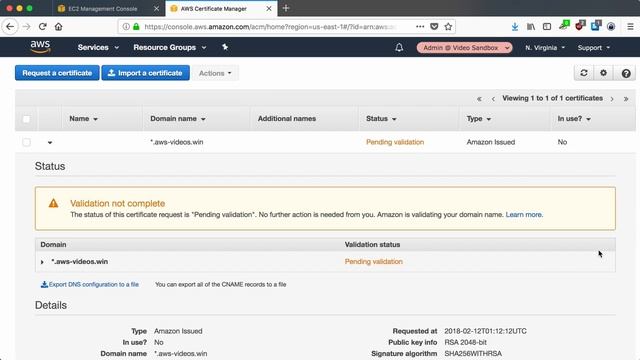Screen dimensions: 640x360
Task: Reload the page with the refresh icon
Action: (x=42, y=27)
